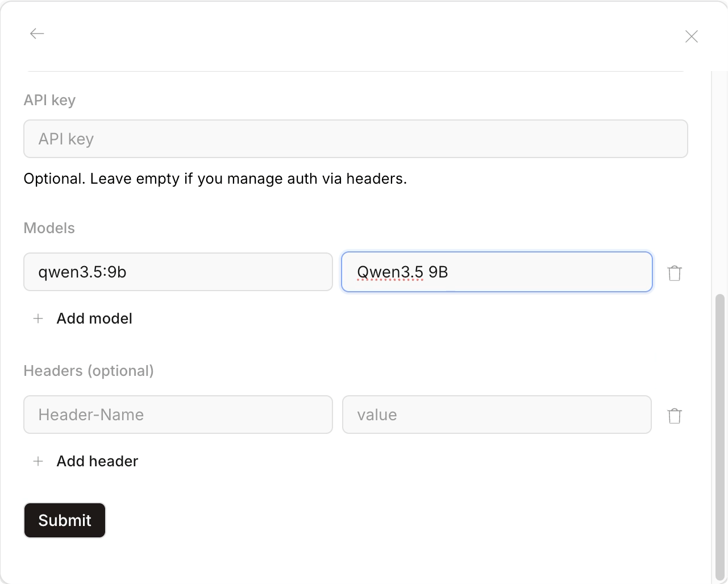The image size is (728, 584).
Task: Close the dialog with the X icon
Action: [691, 36]
